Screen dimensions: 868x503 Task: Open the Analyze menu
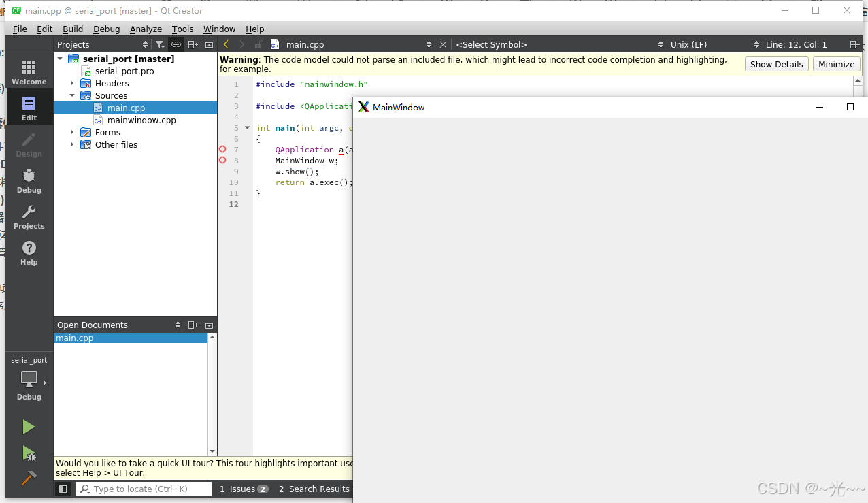pos(146,29)
